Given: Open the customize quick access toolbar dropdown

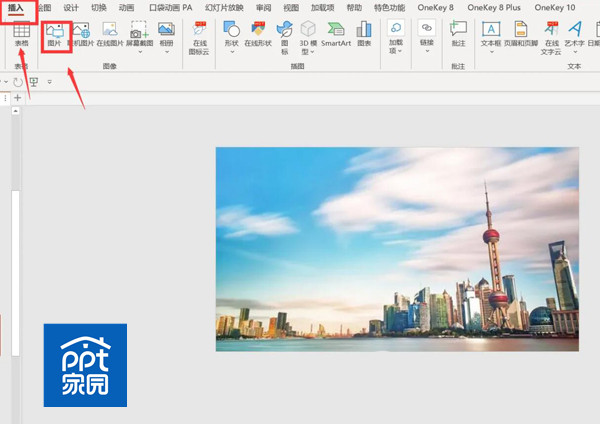Looking at the screenshot, I should point(50,82).
